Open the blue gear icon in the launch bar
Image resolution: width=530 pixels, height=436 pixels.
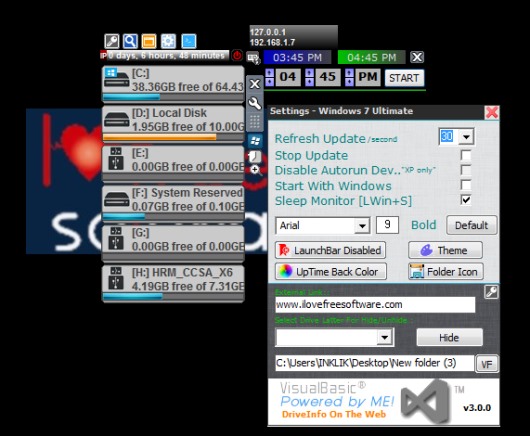(x=168, y=41)
